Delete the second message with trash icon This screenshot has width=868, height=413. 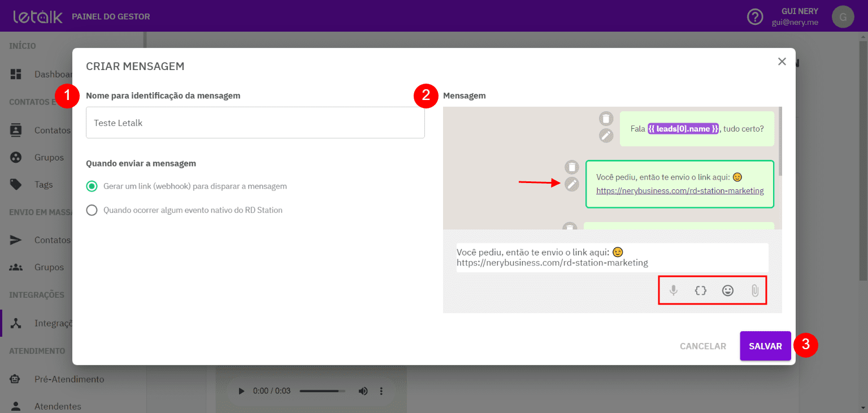[572, 167]
